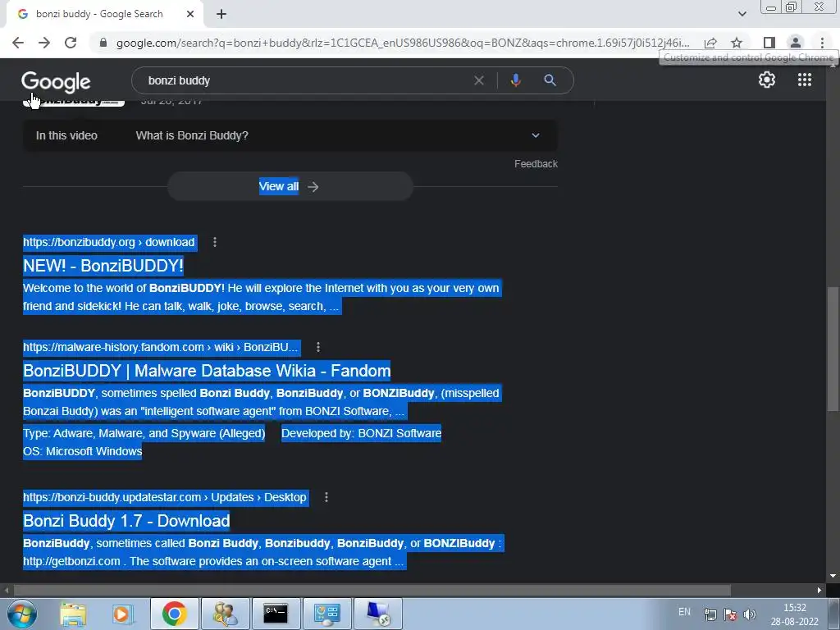Open Google quick settings gear
The height and width of the screenshot is (630, 840).
pyautogui.click(x=767, y=80)
